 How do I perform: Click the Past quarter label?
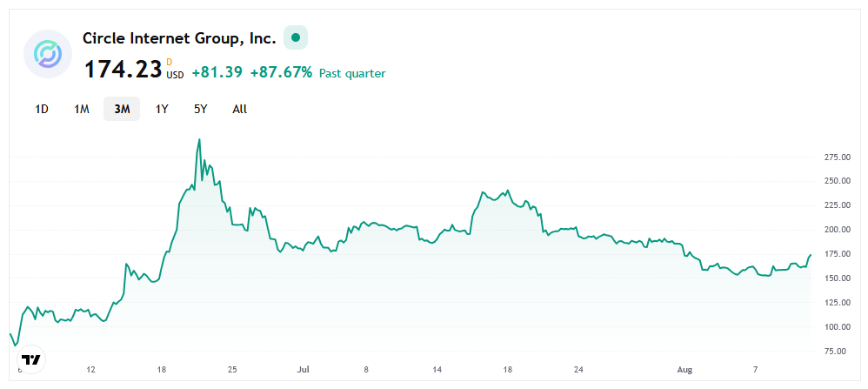coord(352,74)
